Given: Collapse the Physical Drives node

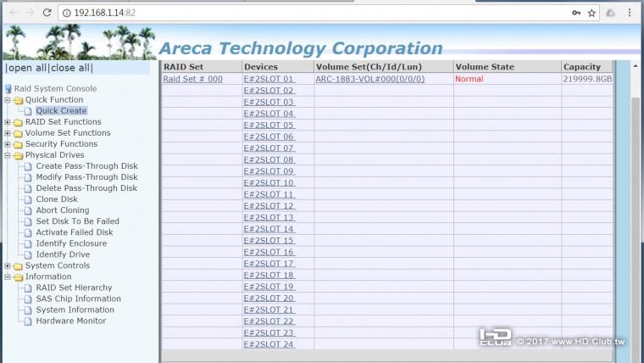Looking at the screenshot, I should tap(8, 155).
